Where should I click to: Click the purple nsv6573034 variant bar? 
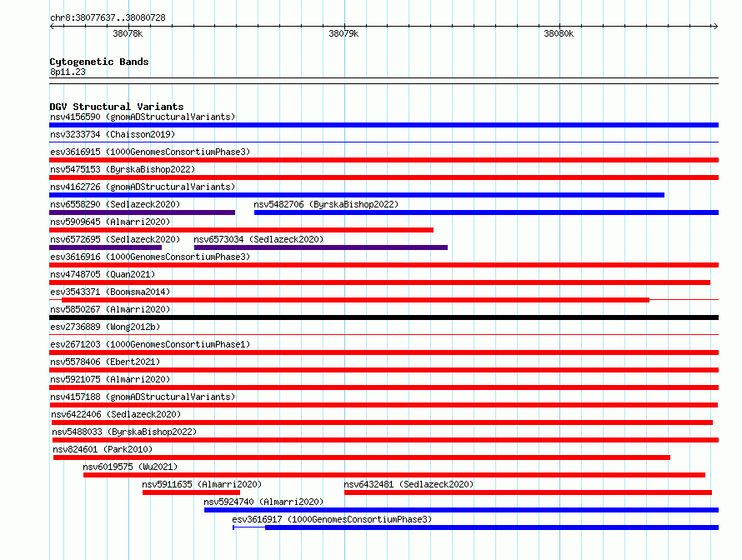point(321,247)
